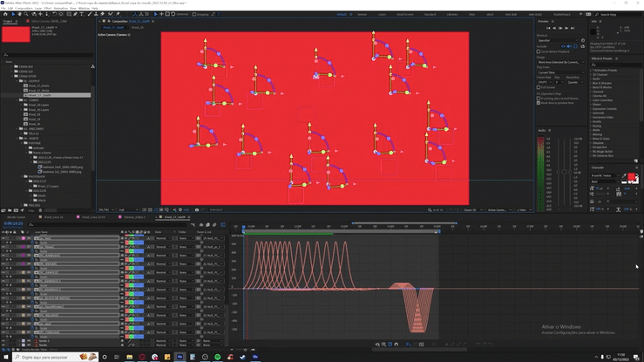The image size is (644, 362).
Task: Select the Clone Stamp tool
Action: (96, 14)
